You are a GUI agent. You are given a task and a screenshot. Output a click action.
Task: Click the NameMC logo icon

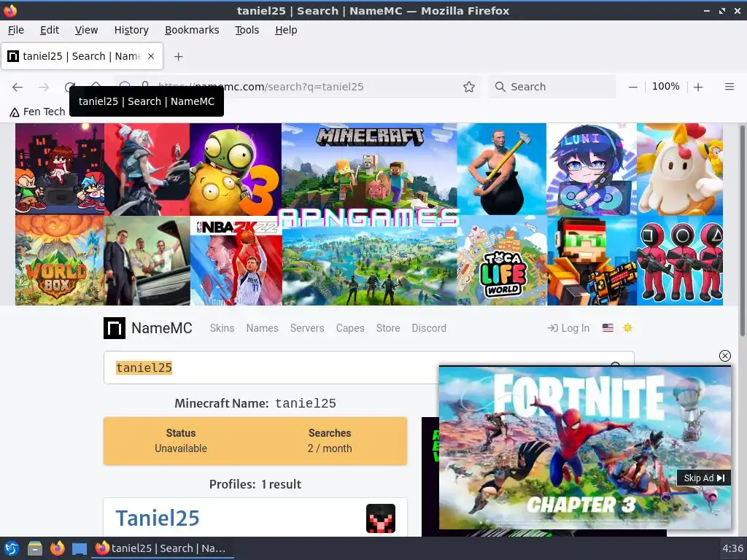pyautogui.click(x=115, y=328)
